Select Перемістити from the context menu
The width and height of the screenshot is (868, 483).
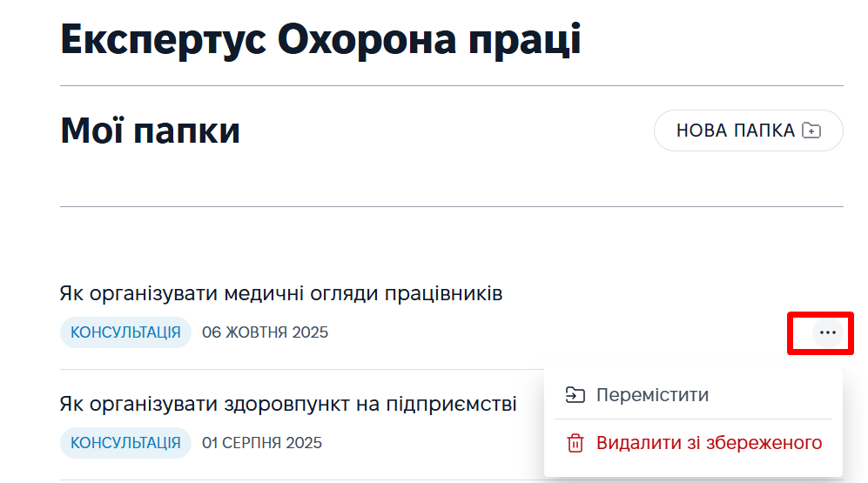[x=652, y=395]
